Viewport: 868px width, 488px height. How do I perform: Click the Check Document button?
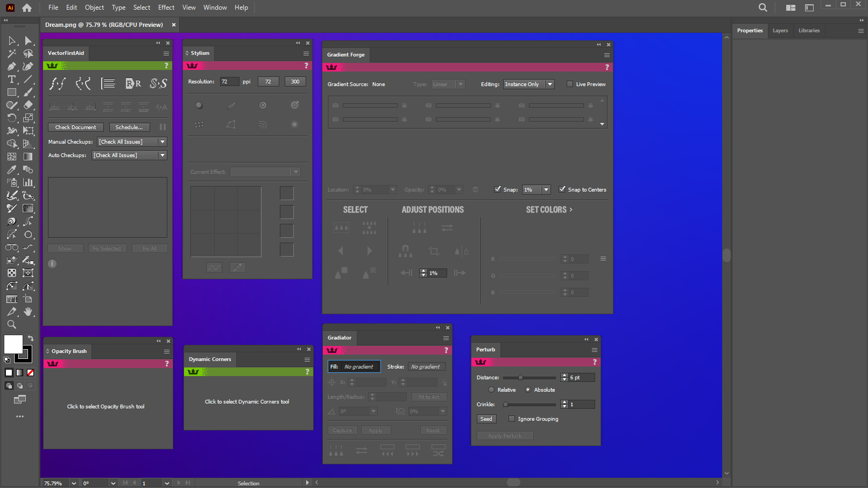tap(76, 128)
